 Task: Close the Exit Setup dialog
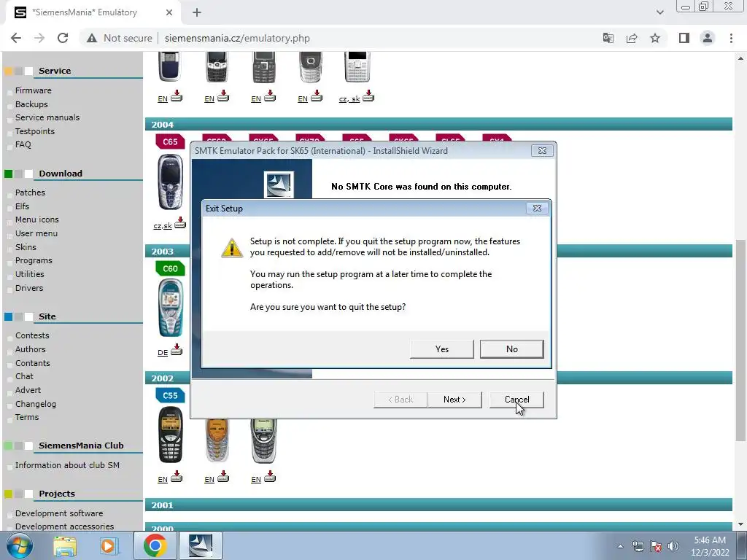(x=537, y=208)
